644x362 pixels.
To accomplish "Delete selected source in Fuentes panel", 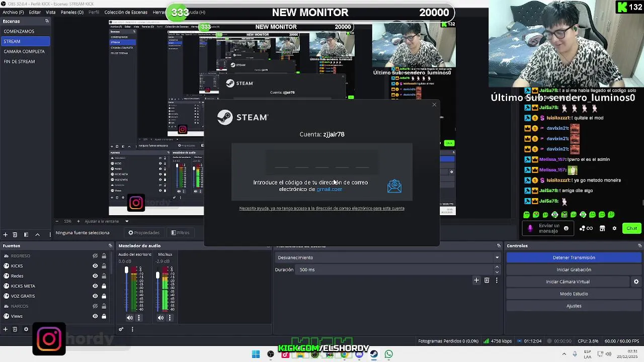I will [15, 329].
